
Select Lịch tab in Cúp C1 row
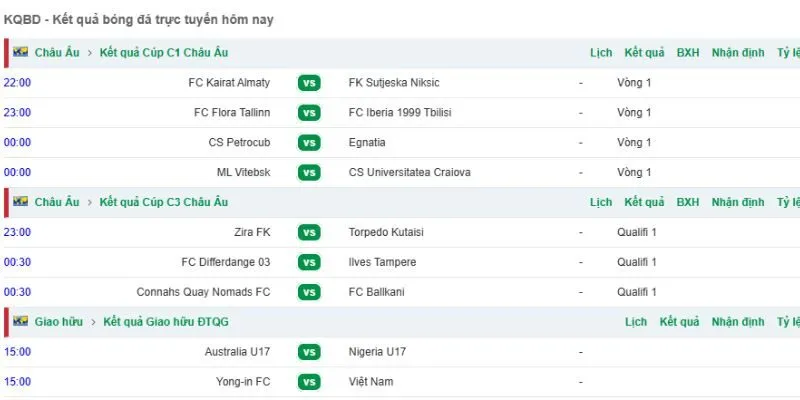coord(601,53)
